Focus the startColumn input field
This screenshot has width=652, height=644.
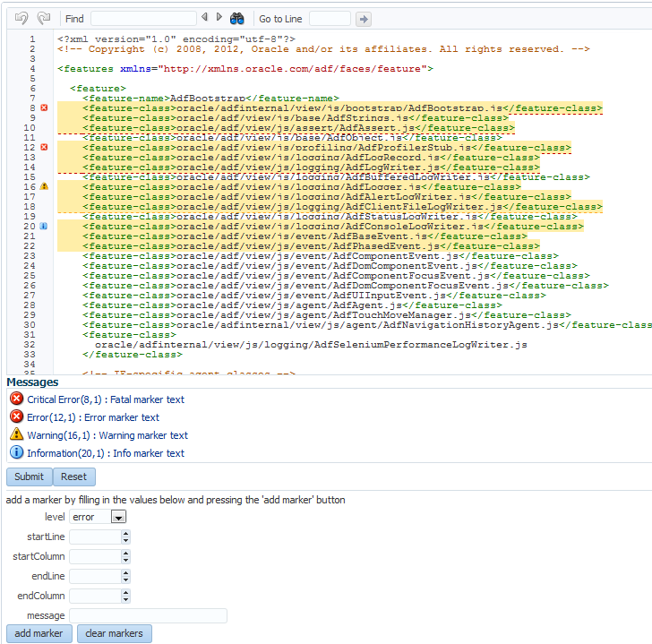(95, 557)
